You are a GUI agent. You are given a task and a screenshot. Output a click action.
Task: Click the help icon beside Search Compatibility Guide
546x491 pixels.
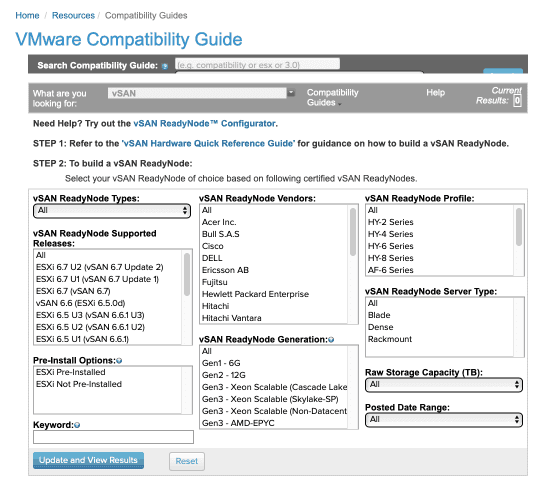click(165, 66)
